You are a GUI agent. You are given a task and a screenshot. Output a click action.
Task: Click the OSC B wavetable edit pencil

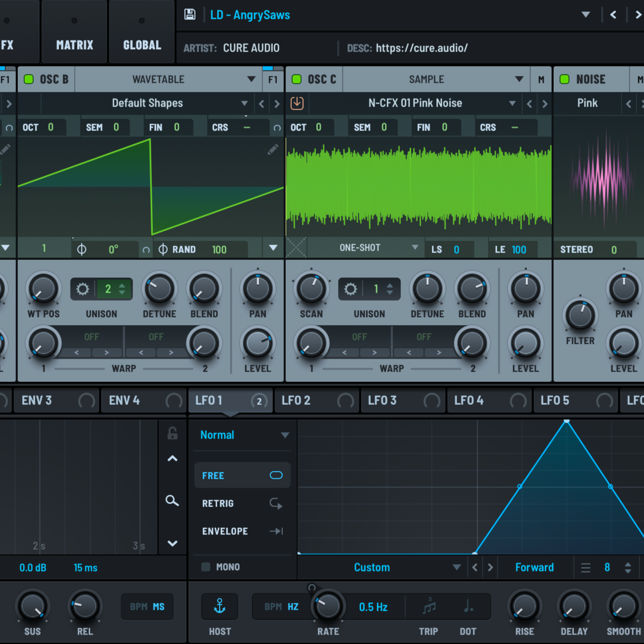(273, 149)
